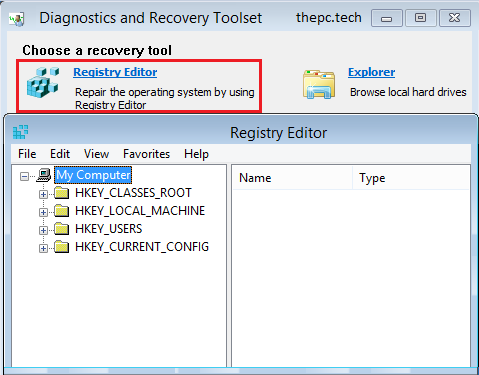
Task: Open the Help menu
Action: pos(196,154)
